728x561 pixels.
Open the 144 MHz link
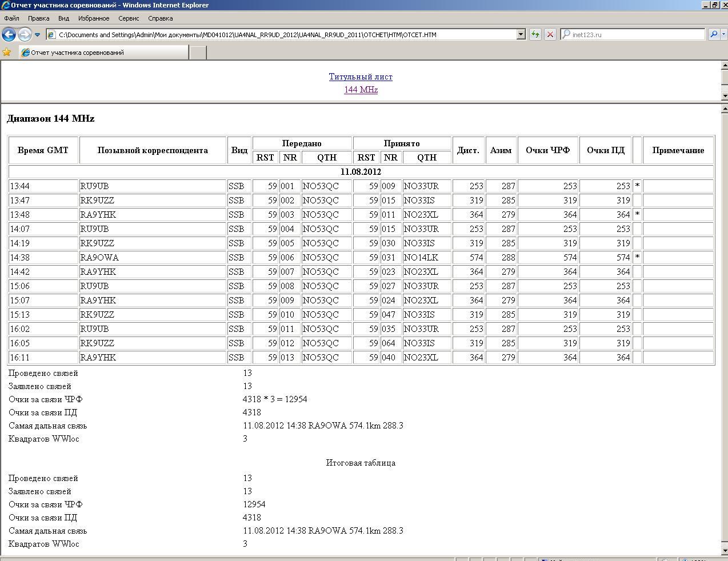coord(361,90)
